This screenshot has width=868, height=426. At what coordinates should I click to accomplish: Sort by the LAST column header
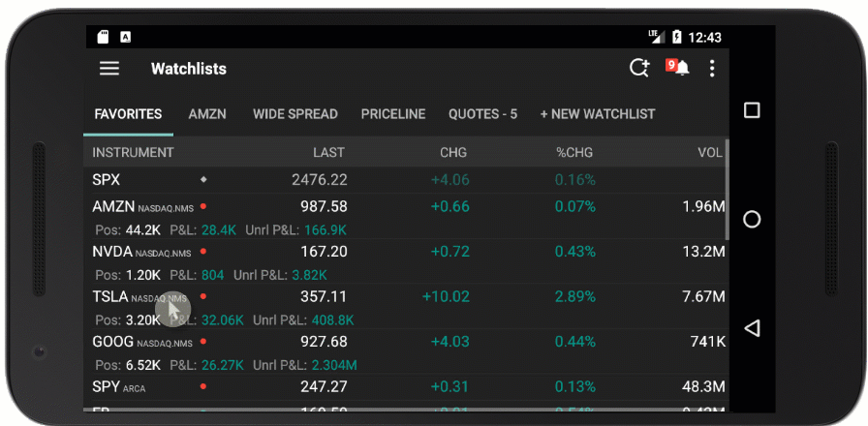click(x=328, y=153)
